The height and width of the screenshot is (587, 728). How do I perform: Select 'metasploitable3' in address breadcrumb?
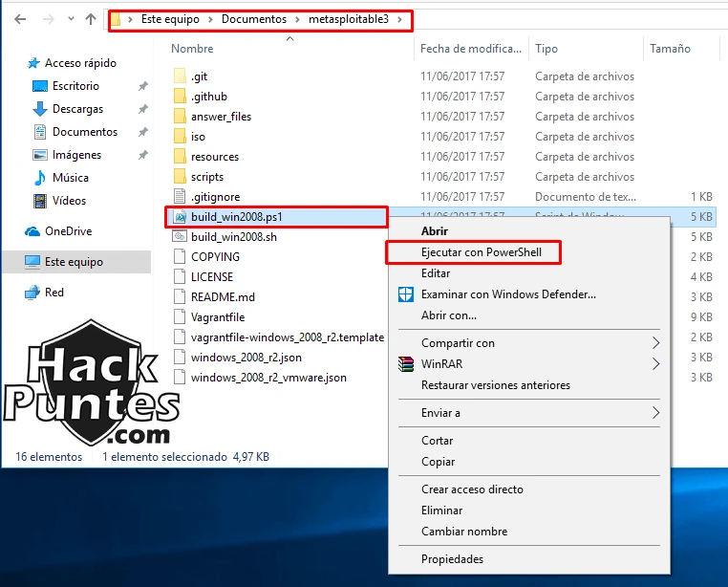click(x=349, y=19)
